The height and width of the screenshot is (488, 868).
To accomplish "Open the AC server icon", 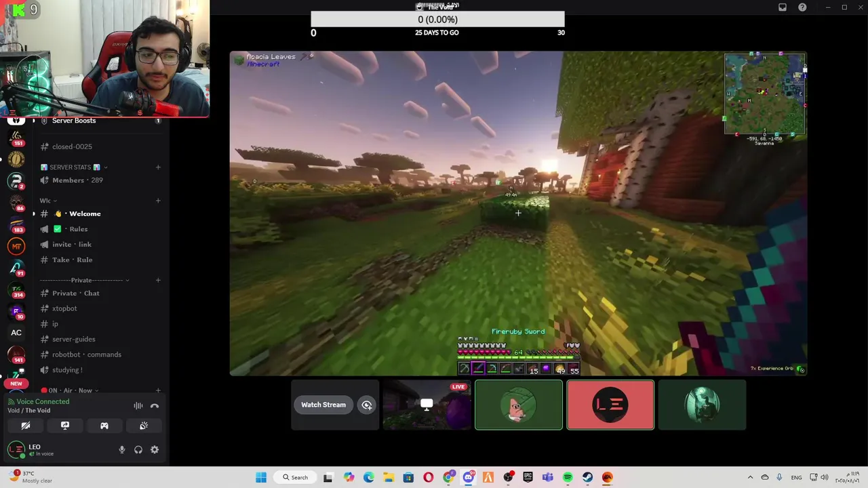I will point(16,333).
